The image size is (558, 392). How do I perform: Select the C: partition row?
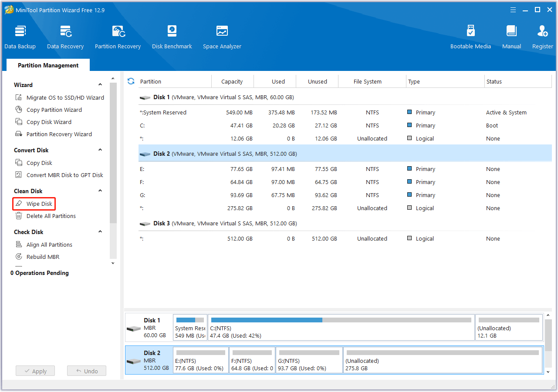[x=345, y=125]
